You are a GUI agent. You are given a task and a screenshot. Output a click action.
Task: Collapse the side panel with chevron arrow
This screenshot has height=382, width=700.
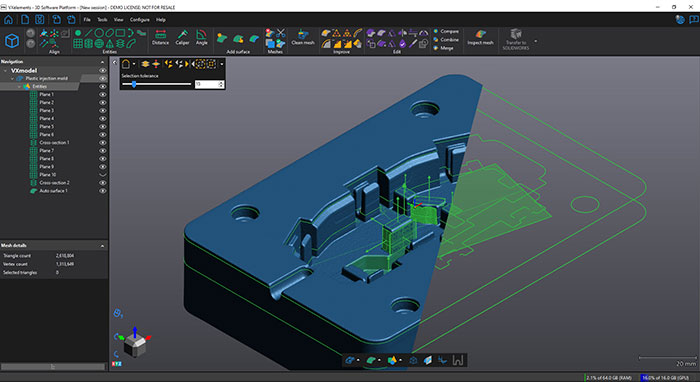coord(114,62)
